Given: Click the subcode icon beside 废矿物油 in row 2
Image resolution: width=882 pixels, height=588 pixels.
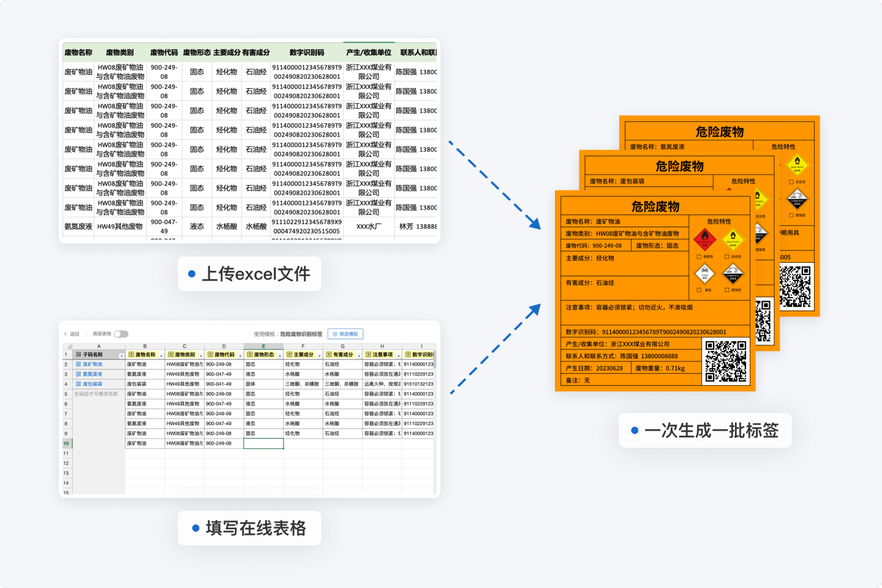Looking at the screenshot, I should pyautogui.click(x=78, y=364).
